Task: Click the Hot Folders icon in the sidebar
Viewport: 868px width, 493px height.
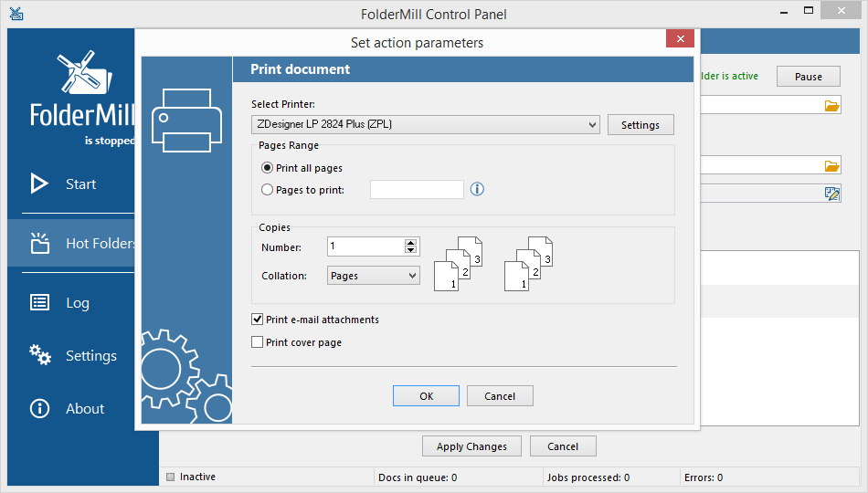Action: pos(40,243)
